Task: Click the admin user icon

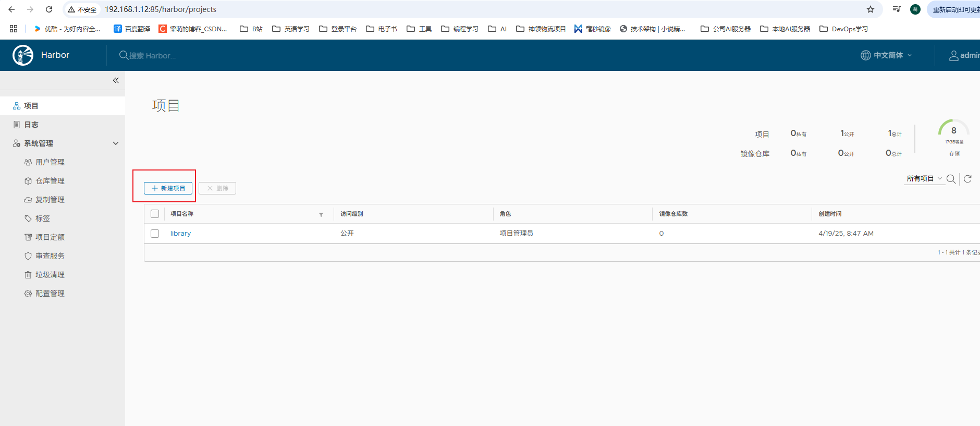Action: tap(953, 55)
